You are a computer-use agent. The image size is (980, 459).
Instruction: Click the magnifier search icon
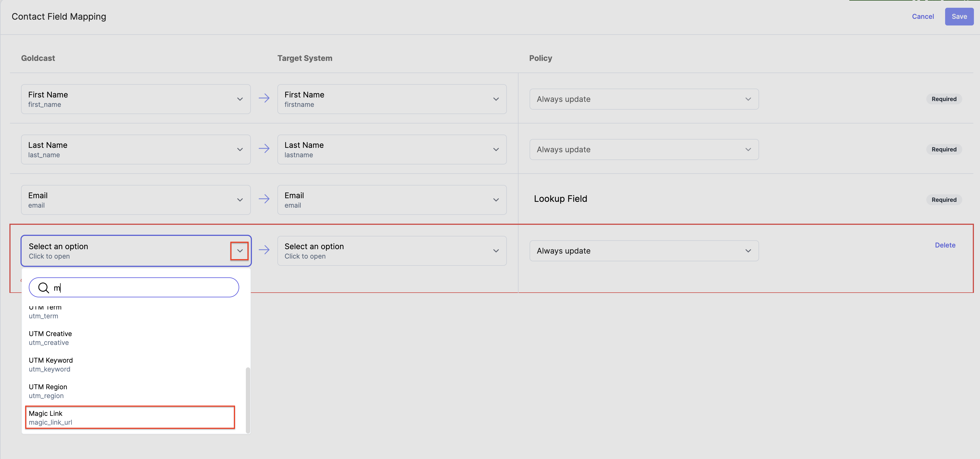[x=44, y=288]
